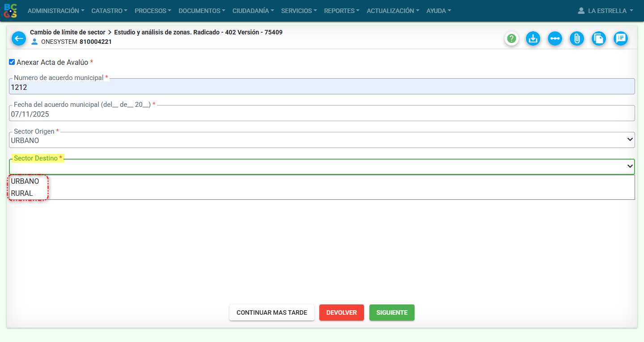Click the green SIGUIENTE button

392,312
